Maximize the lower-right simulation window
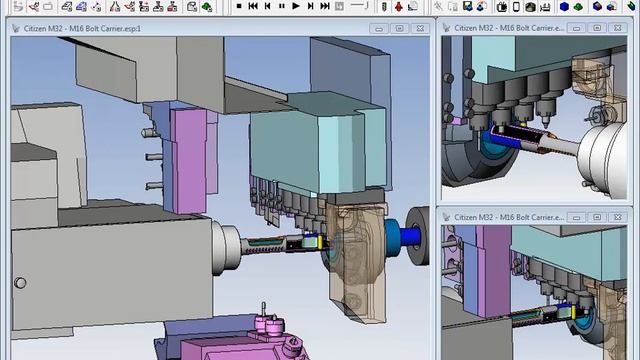The width and height of the screenshot is (640, 360). (597, 217)
